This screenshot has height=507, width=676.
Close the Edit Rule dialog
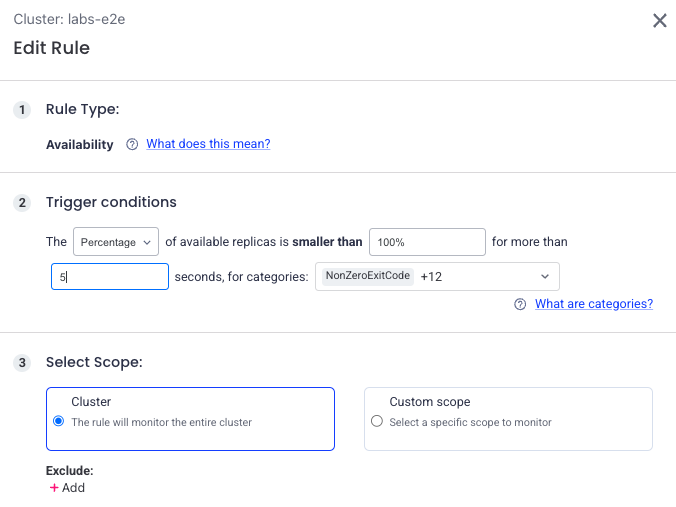pos(660,20)
